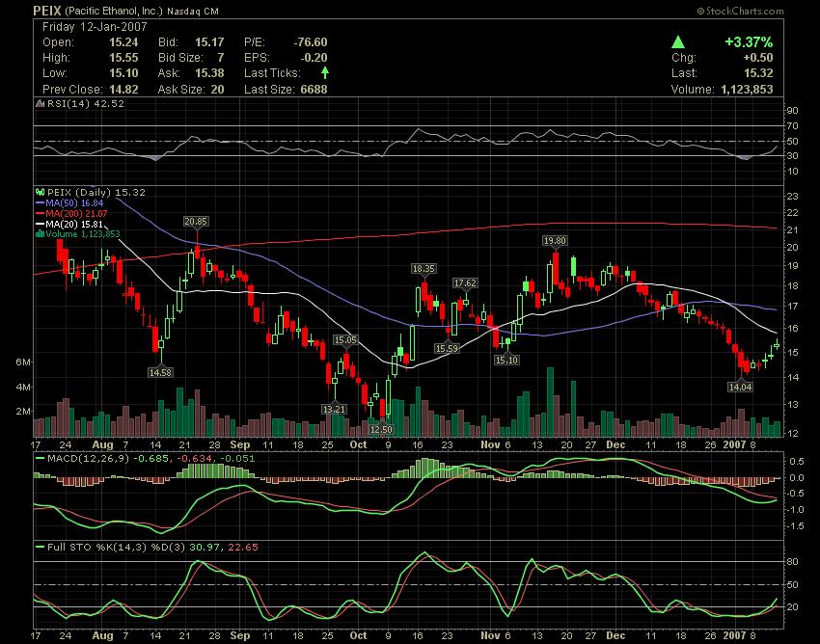Click the 4M volume axis label
Screen dimensions: 820x644
pyautogui.click(x=23, y=388)
